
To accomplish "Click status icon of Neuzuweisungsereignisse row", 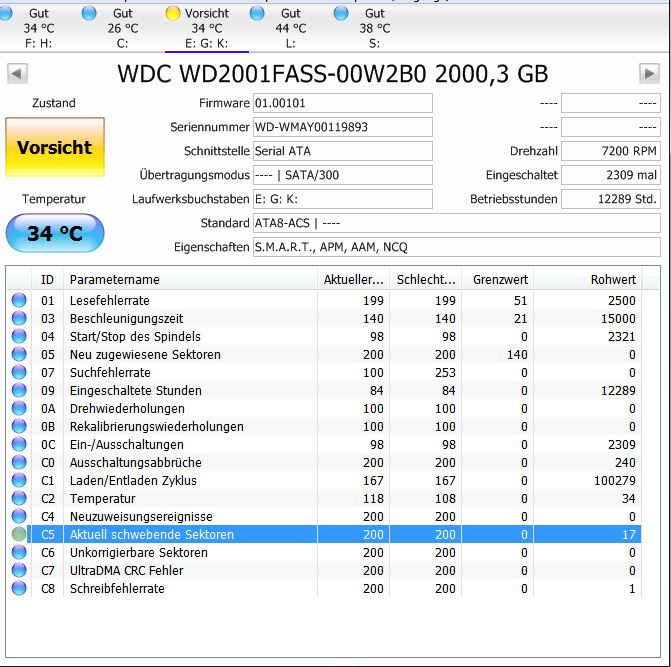I will point(19,516).
